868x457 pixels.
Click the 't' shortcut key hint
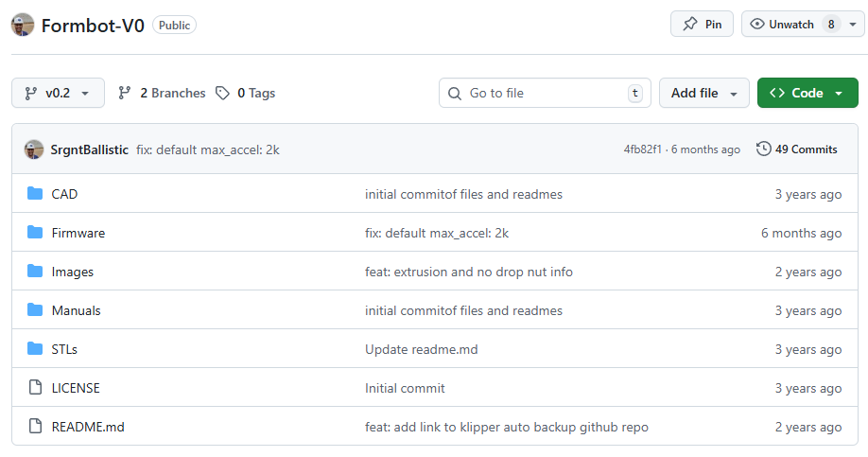tap(635, 93)
